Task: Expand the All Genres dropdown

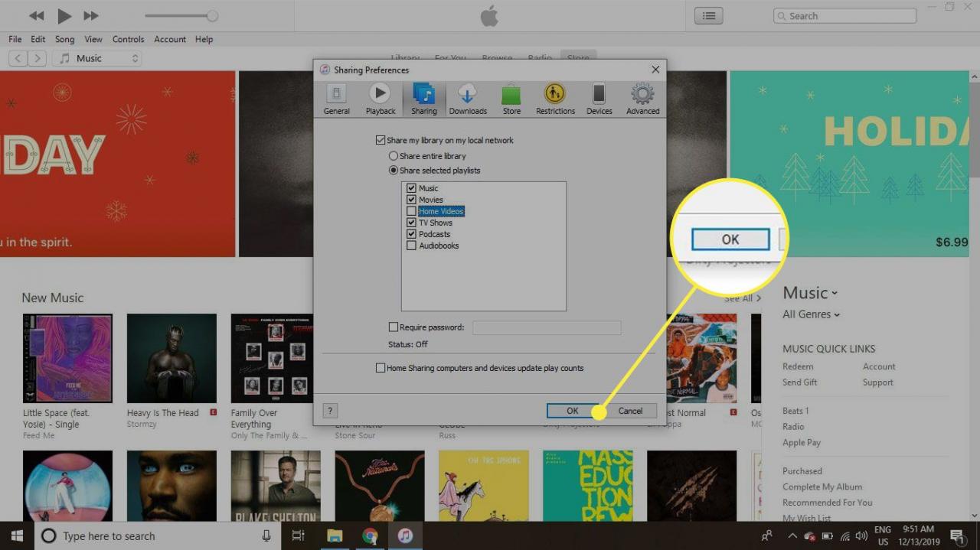Action: [x=811, y=314]
